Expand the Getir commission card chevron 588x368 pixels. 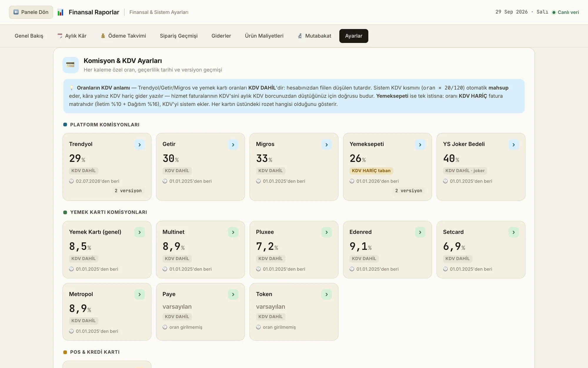coord(233,145)
